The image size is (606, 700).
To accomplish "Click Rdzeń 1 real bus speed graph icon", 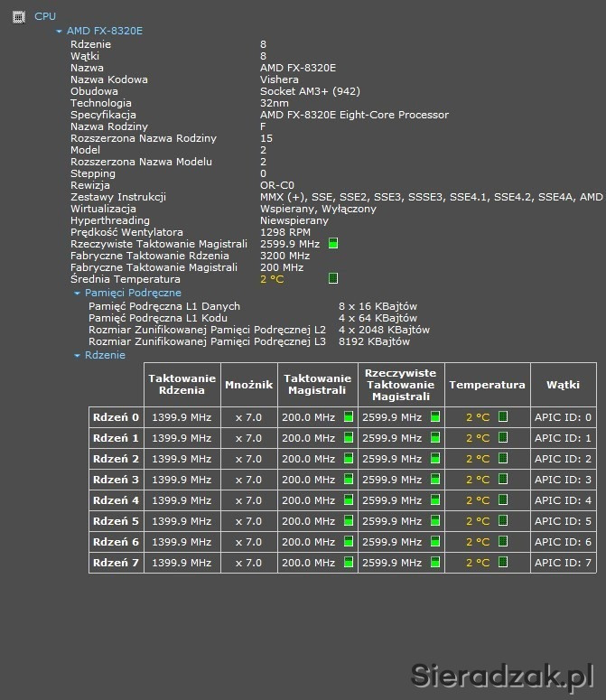I will 435,437.
